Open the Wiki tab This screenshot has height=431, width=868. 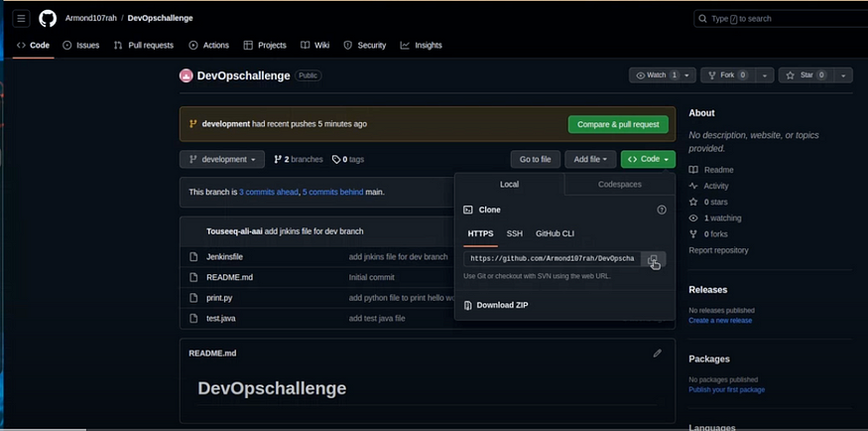tap(315, 46)
